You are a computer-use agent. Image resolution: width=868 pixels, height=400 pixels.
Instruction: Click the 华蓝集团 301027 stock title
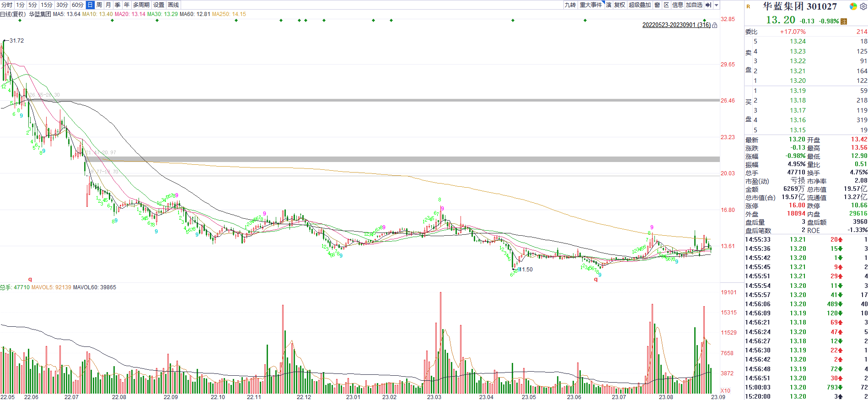[800, 6]
